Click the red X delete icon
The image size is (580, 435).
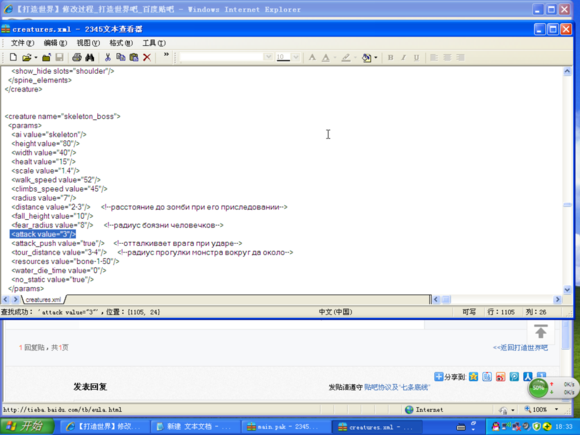(x=147, y=57)
